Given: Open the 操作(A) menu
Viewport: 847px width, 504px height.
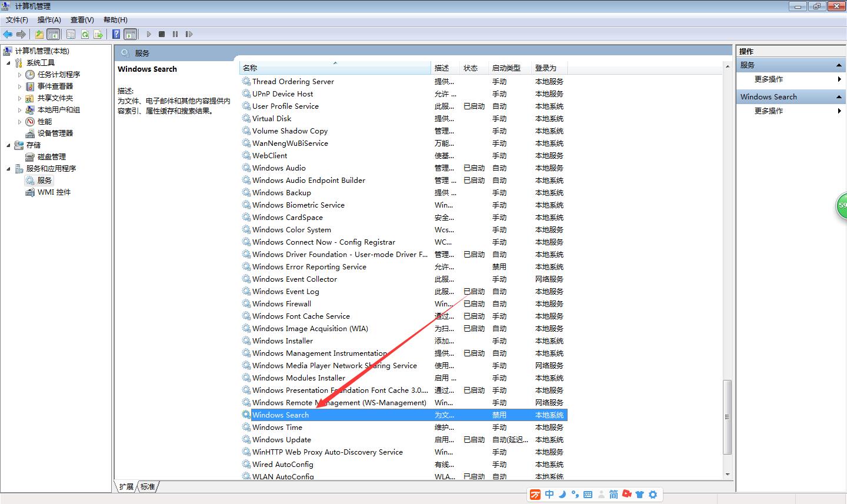Looking at the screenshot, I should pyautogui.click(x=49, y=19).
